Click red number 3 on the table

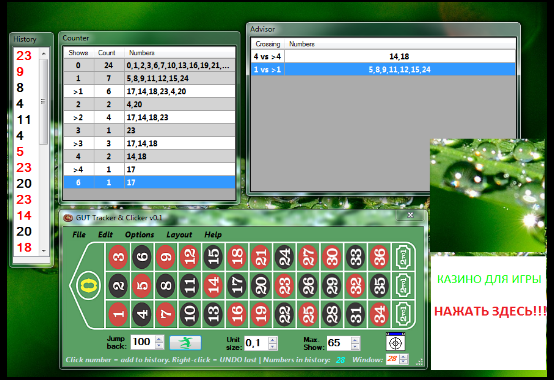tap(118, 257)
